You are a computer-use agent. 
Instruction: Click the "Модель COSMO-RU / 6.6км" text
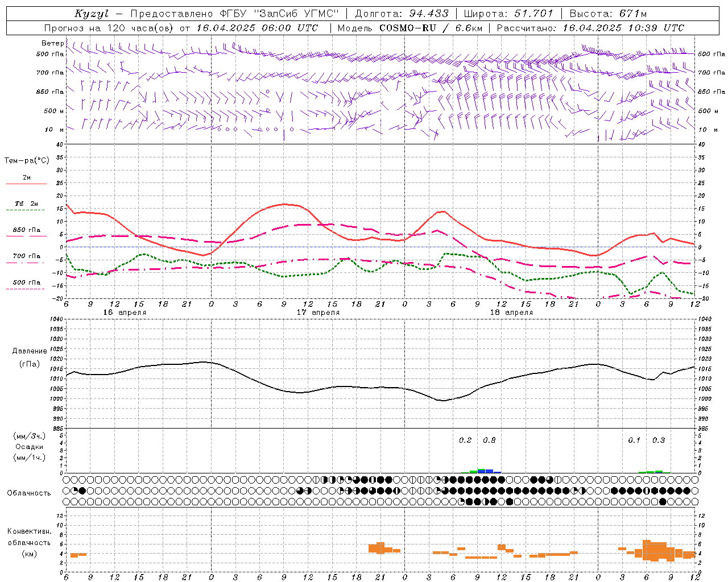click(409, 28)
